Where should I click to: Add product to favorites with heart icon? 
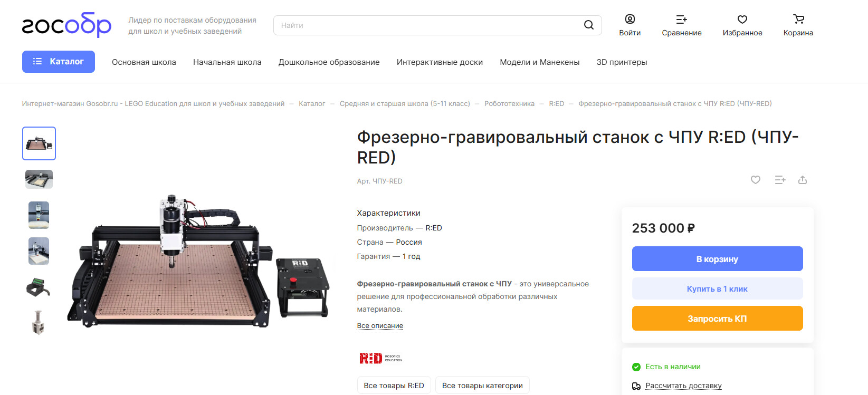point(756,180)
